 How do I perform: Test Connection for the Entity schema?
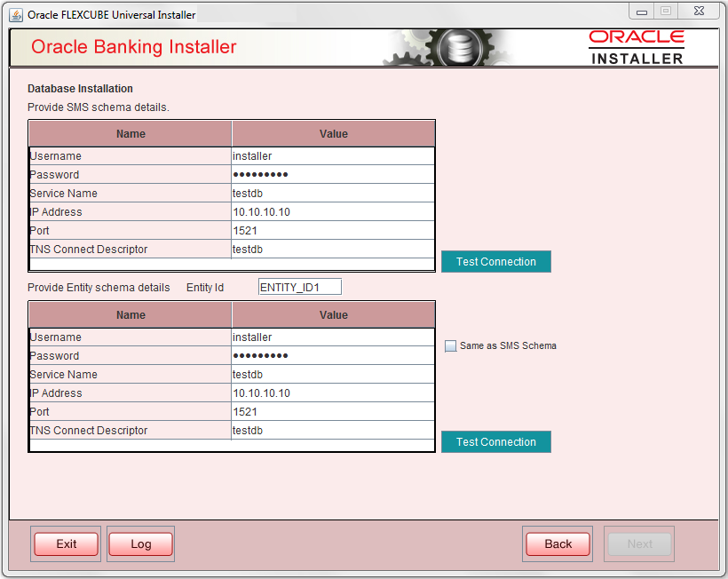click(495, 441)
